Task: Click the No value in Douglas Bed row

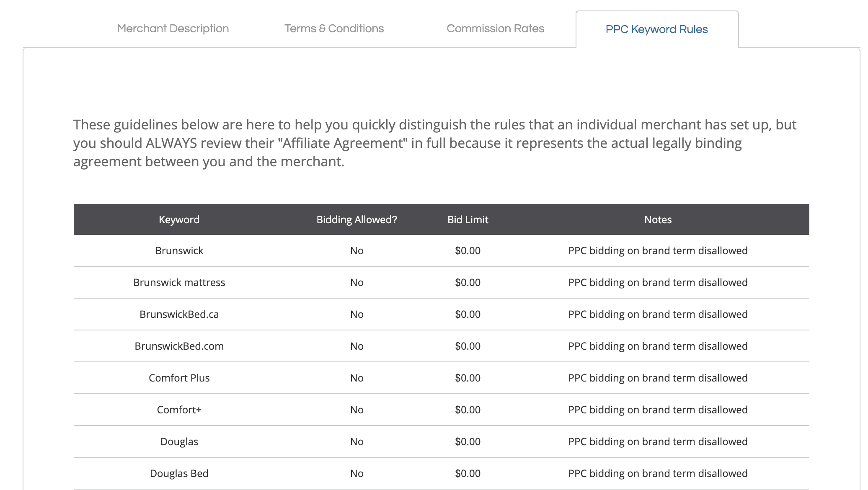Action: 356,473
